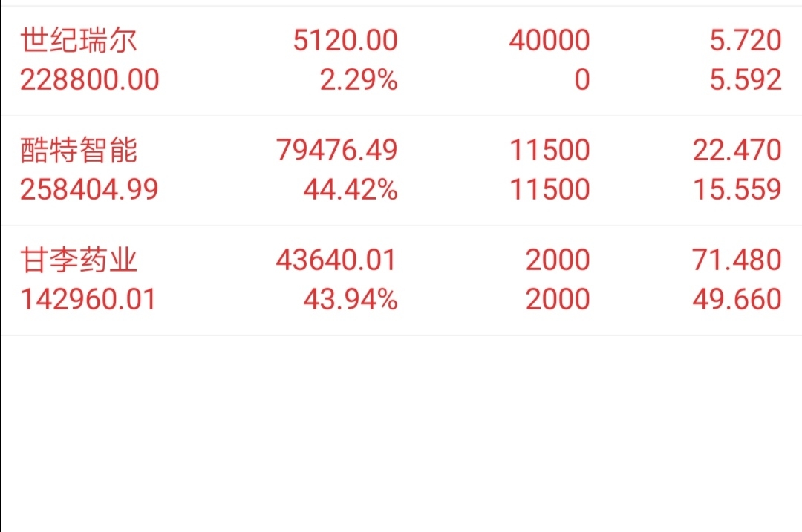The height and width of the screenshot is (532, 802).
Task: Tap the 2.29% gain percentage
Action: click(359, 80)
